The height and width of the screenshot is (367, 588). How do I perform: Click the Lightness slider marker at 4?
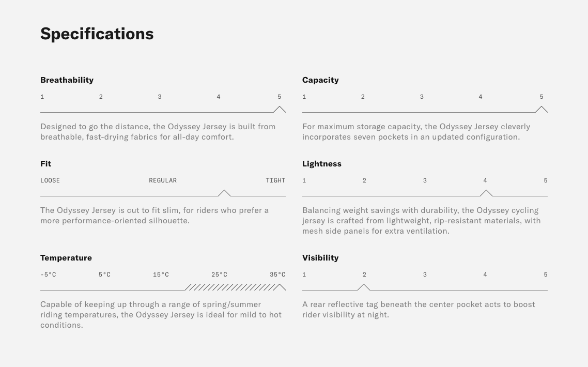(486, 193)
